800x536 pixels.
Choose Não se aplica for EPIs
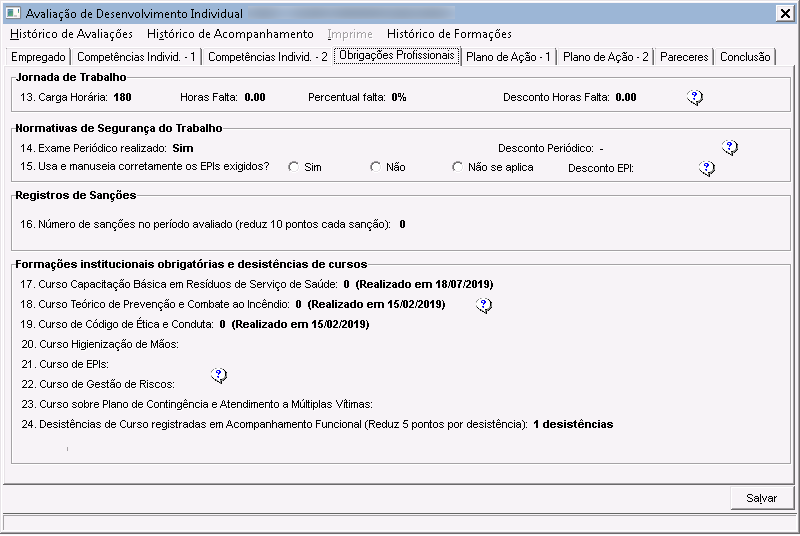458,167
